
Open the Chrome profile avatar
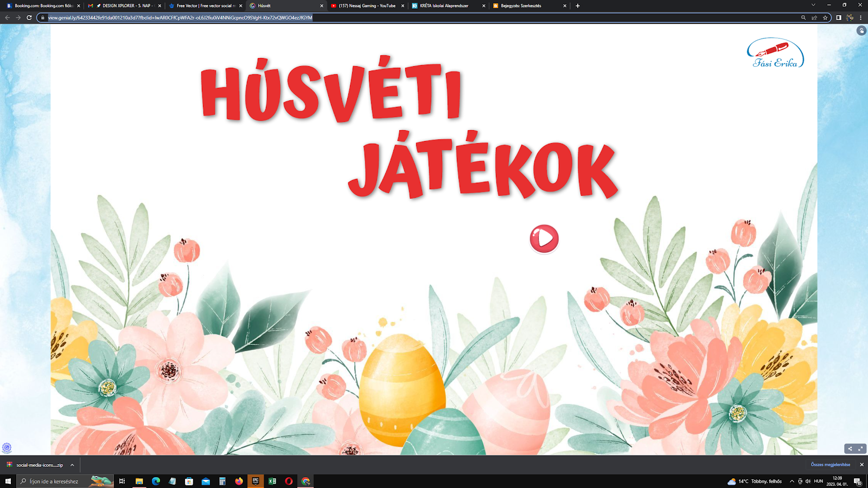850,17
